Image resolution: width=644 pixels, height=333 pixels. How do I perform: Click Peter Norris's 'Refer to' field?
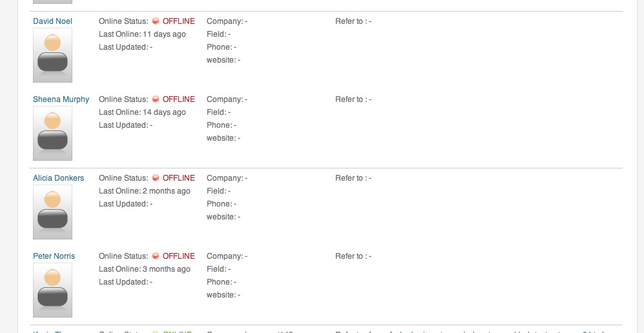click(x=353, y=256)
